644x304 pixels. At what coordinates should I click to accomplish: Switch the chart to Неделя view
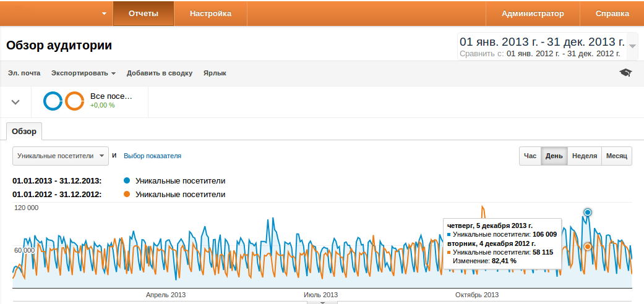[584, 156]
